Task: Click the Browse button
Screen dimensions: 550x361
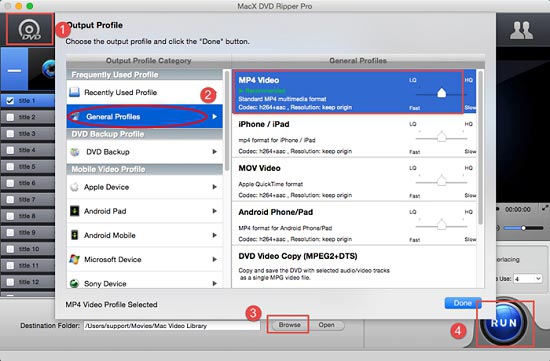Action: (289, 325)
